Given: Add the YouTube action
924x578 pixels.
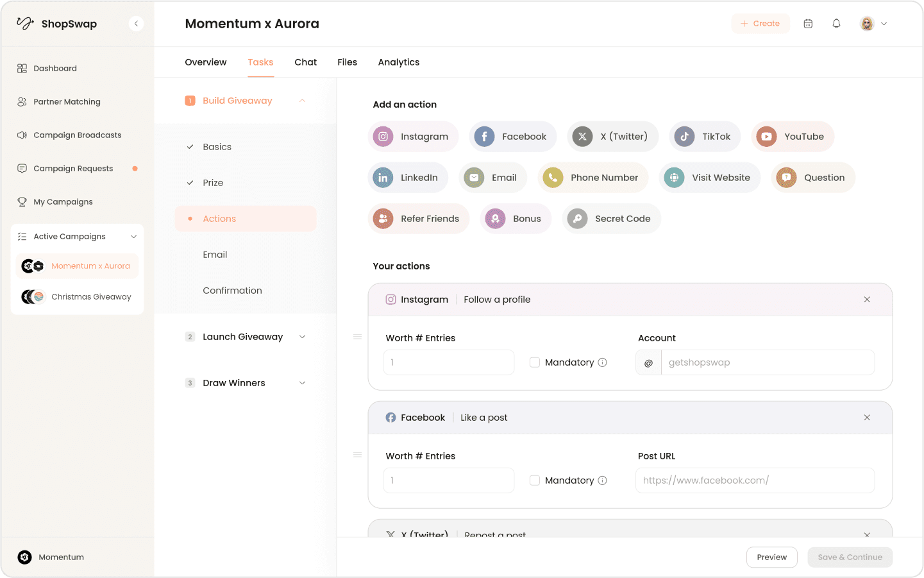Looking at the screenshot, I should 793,137.
